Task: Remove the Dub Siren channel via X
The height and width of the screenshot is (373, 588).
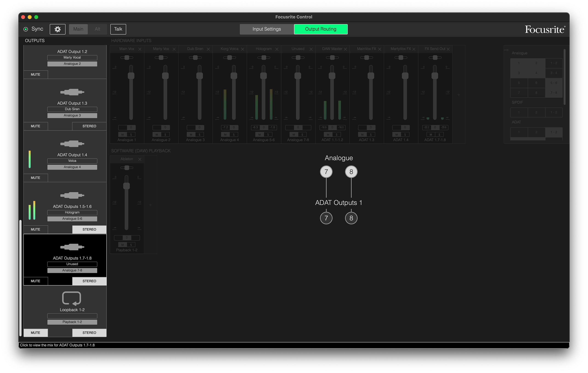Action: pyautogui.click(x=208, y=49)
